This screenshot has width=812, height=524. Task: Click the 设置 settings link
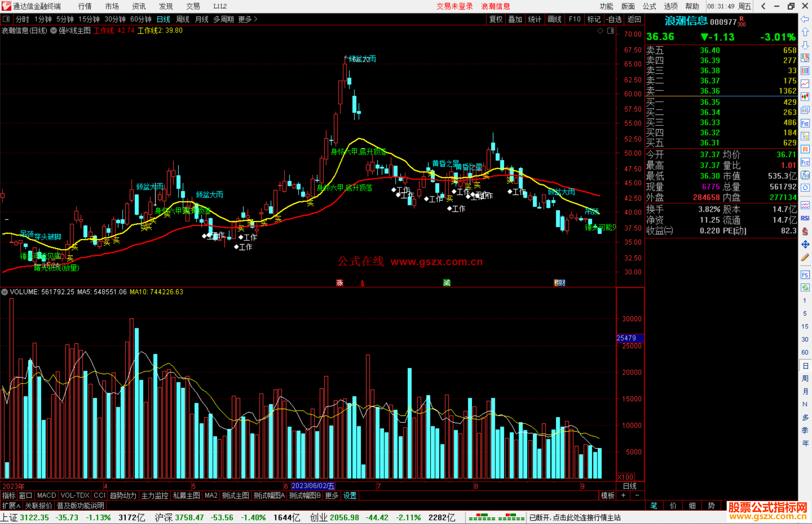pos(350,495)
